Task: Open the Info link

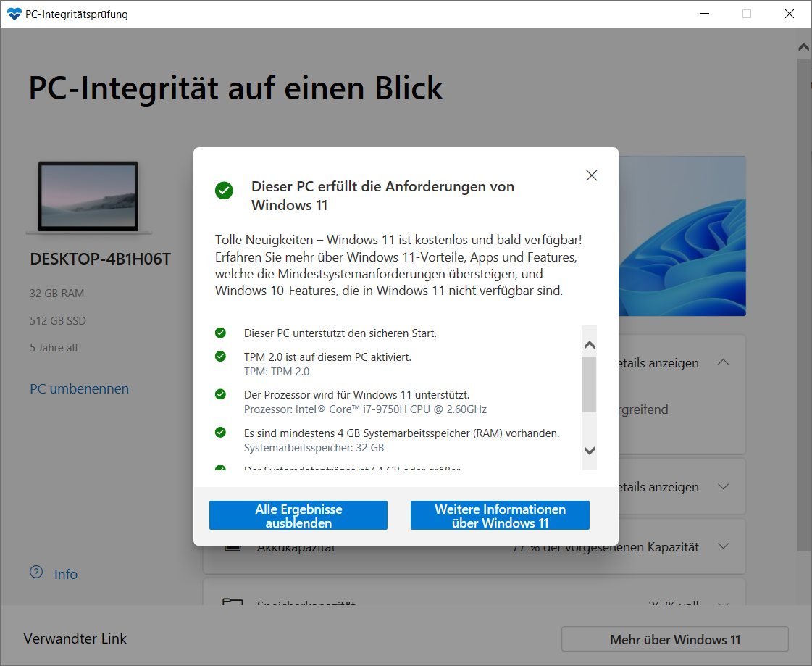Action: (x=66, y=574)
